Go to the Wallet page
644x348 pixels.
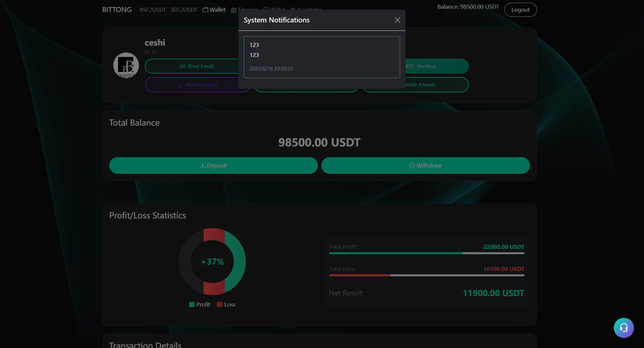click(x=214, y=10)
